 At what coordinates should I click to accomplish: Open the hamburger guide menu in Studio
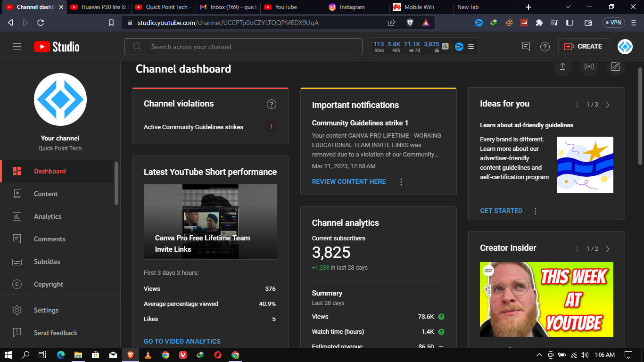pyautogui.click(x=17, y=47)
